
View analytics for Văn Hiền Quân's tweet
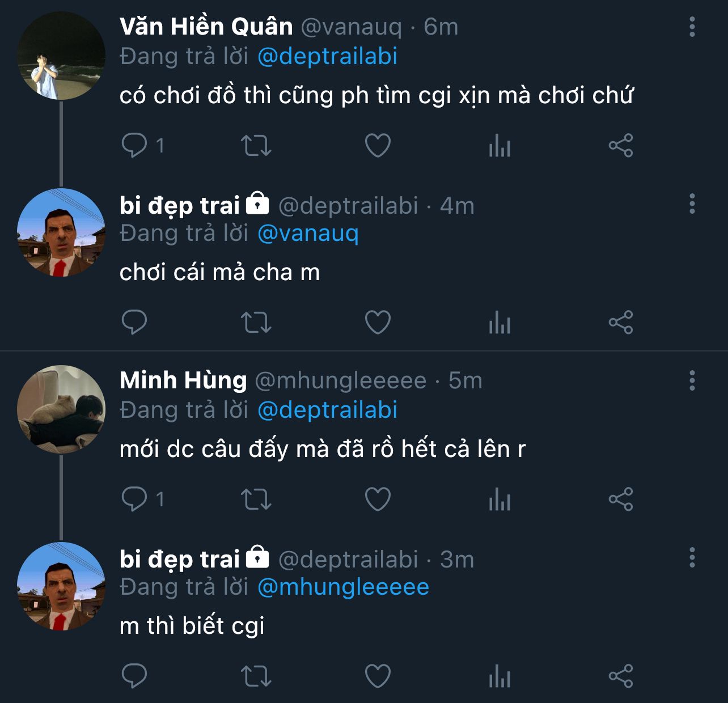click(x=500, y=145)
